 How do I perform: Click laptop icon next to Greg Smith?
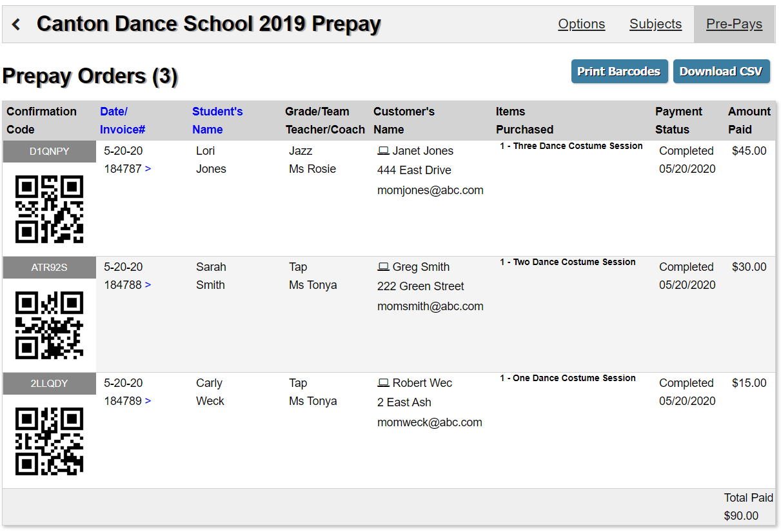pyautogui.click(x=383, y=267)
